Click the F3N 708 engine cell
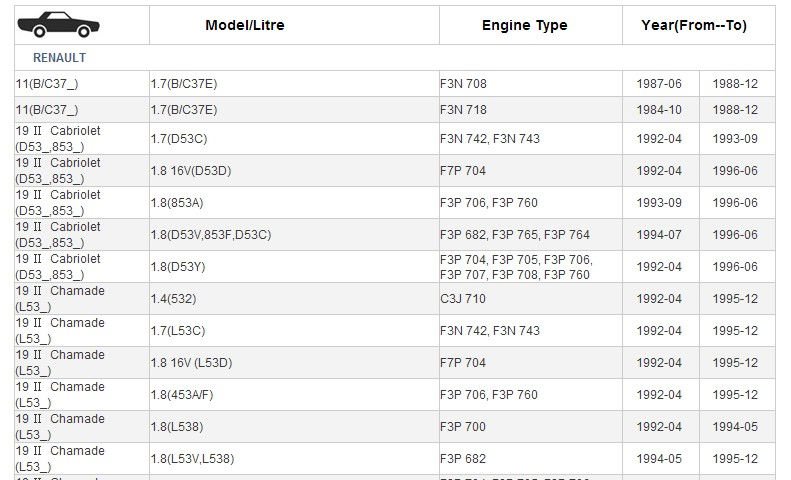 (463, 84)
